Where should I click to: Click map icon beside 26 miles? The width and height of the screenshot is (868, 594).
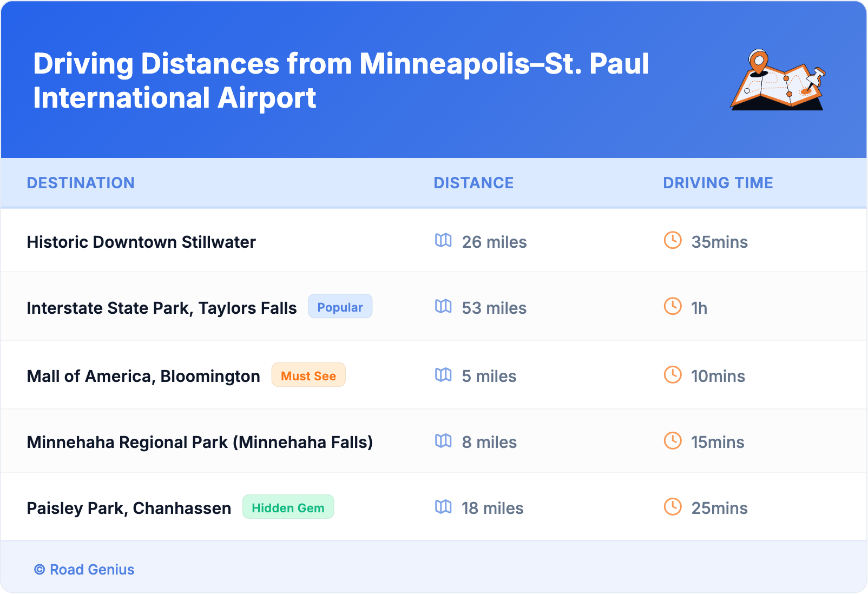tap(443, 240)
